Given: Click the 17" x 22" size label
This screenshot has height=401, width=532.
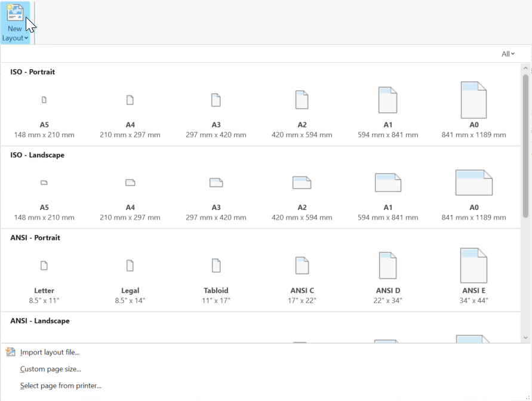Looking at the screenshot, I should [x=302, y=300].
